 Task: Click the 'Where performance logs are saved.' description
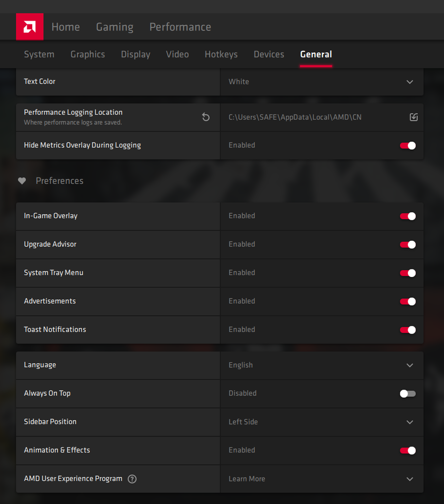[x=73, y=123]
